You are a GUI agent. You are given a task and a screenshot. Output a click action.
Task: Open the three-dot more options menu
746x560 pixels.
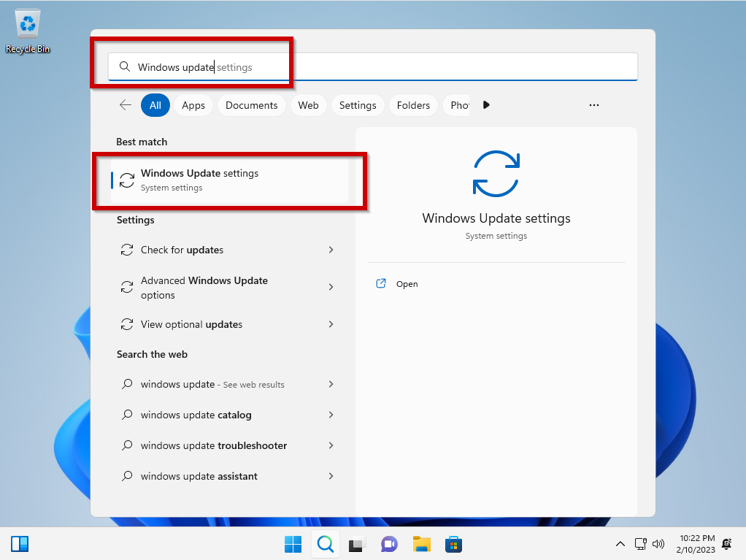click(x=593, y=105)
